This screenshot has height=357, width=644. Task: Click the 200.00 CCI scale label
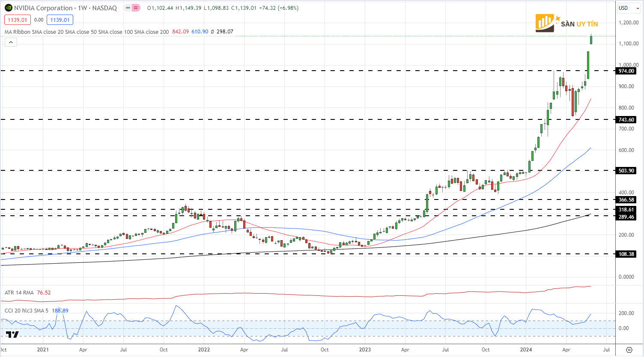(626, 313)
